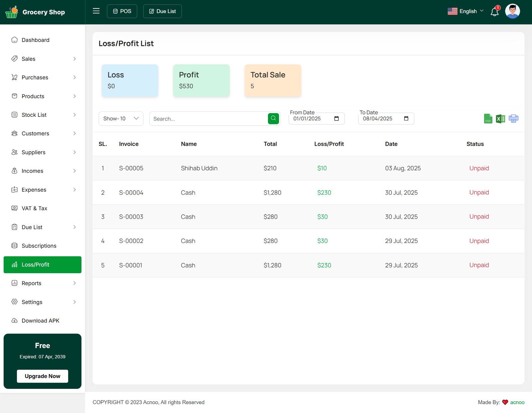Click the Customers group icon

[x=14, y=133]
